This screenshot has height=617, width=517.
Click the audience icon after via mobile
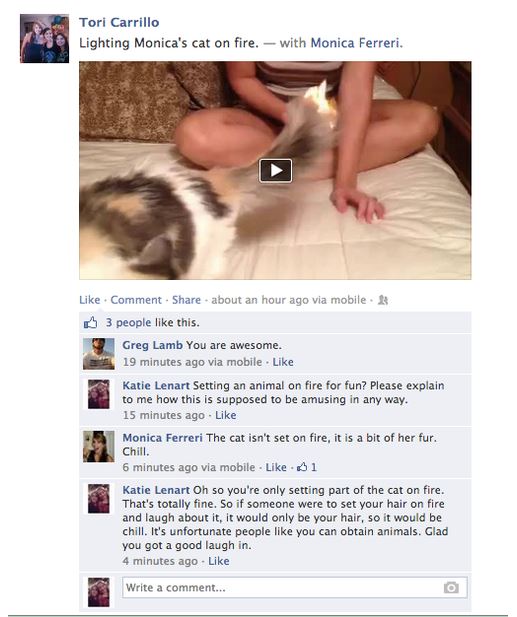[x=383, y=300]
